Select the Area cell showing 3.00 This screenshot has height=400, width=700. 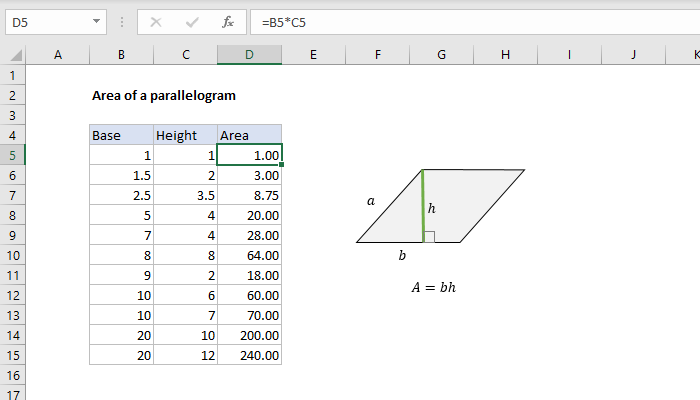point(250,175)
